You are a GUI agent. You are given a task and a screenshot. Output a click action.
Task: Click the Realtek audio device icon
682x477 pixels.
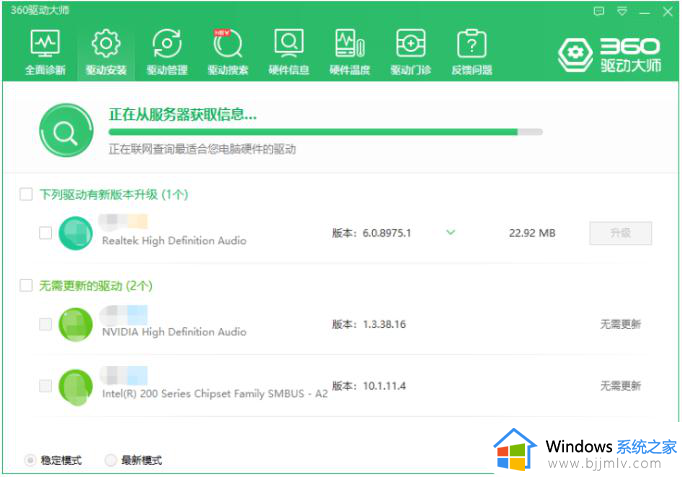76,233
